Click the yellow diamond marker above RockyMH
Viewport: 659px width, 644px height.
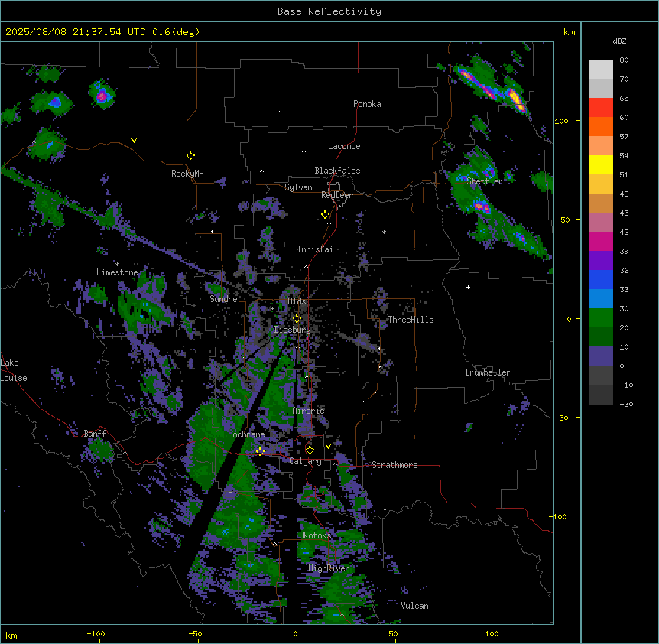tap(191, 156)
